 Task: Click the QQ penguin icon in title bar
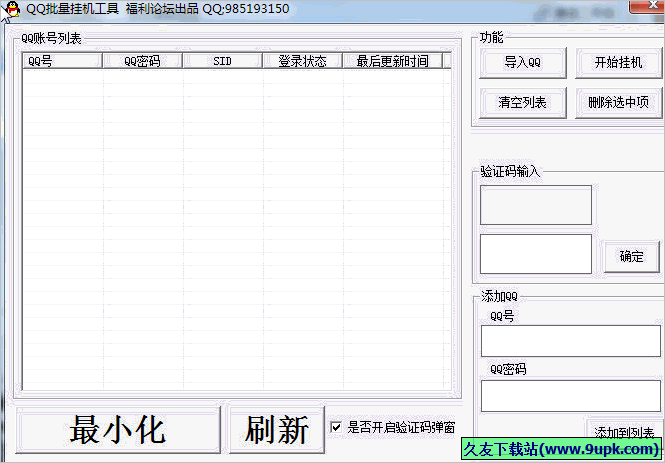[x=13, y=9]
